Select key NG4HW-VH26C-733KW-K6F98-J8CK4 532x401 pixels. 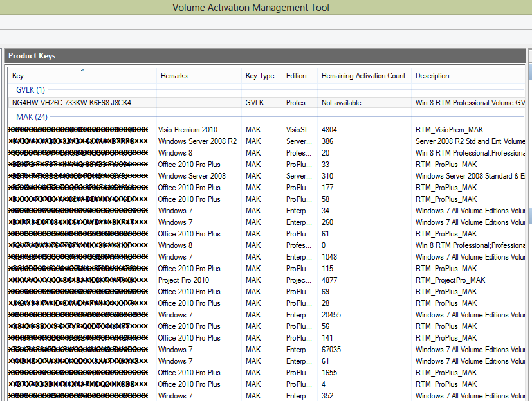pos(71,103)
